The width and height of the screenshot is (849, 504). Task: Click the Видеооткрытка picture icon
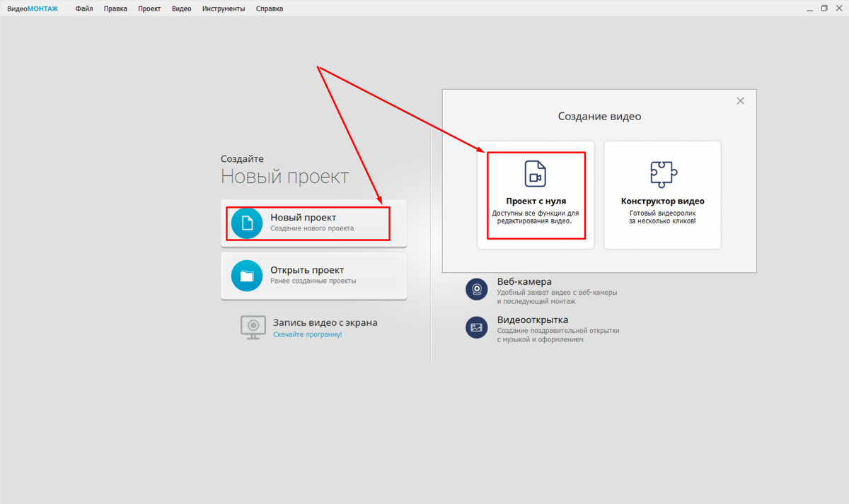477,327
